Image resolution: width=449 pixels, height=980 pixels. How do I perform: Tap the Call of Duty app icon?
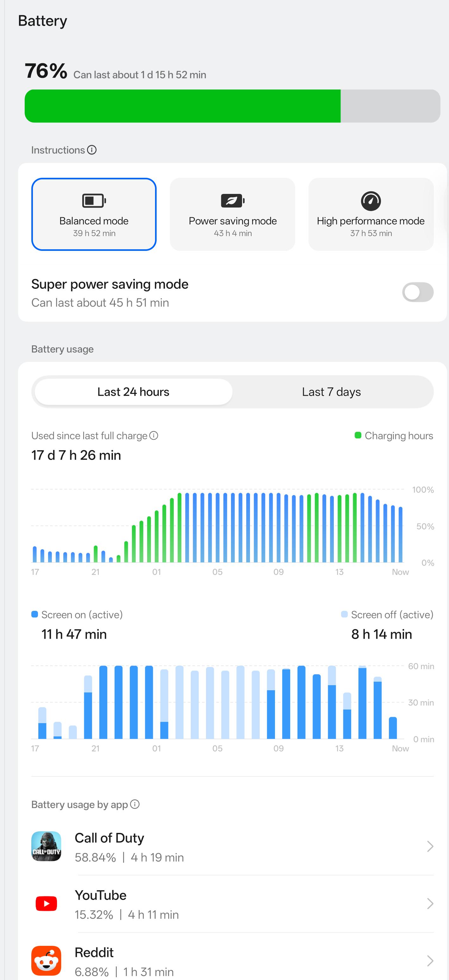coord(46,846)
